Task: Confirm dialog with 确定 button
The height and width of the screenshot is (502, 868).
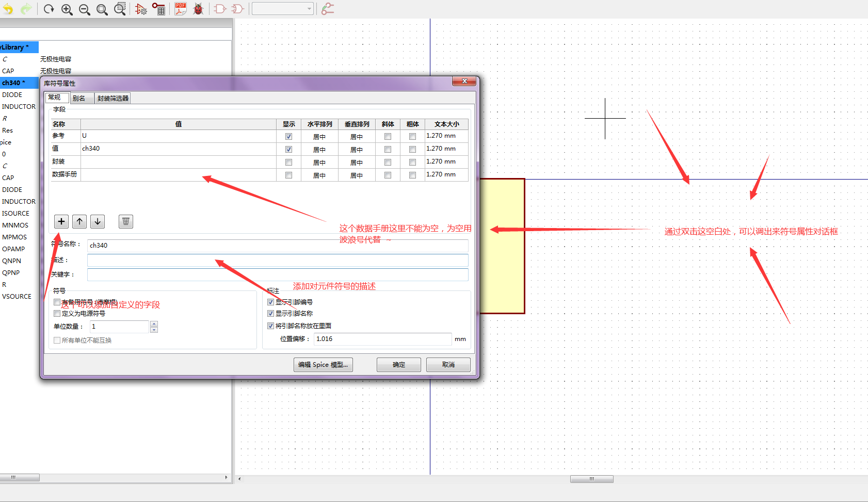Action: tap(399, 365)
